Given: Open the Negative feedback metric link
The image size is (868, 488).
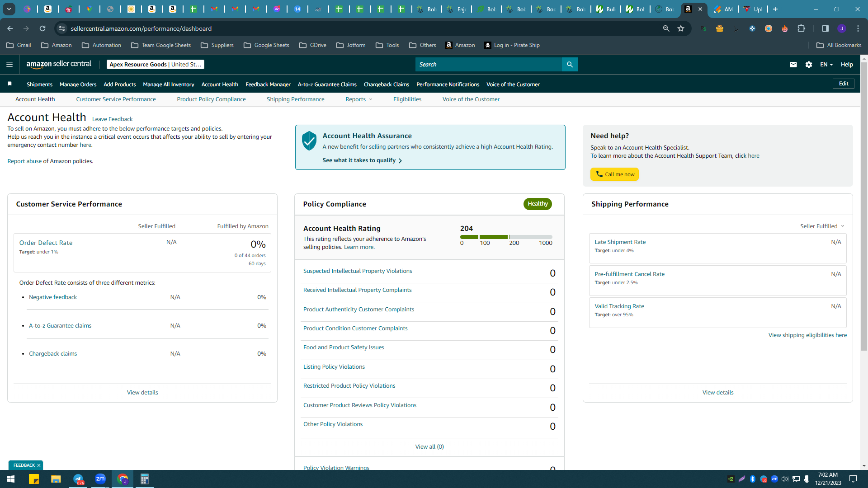Looking at the screenshot, I should [x=53, y=297].
